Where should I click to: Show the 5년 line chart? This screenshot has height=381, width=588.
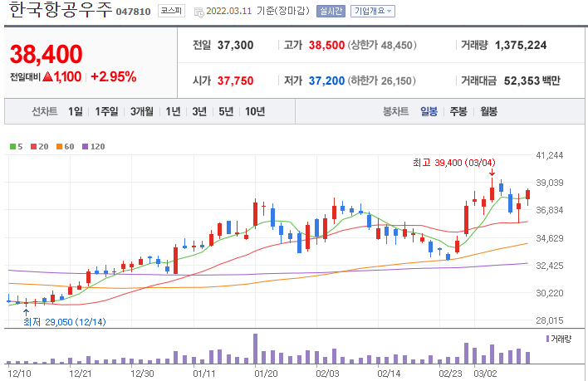pos(226,111)
